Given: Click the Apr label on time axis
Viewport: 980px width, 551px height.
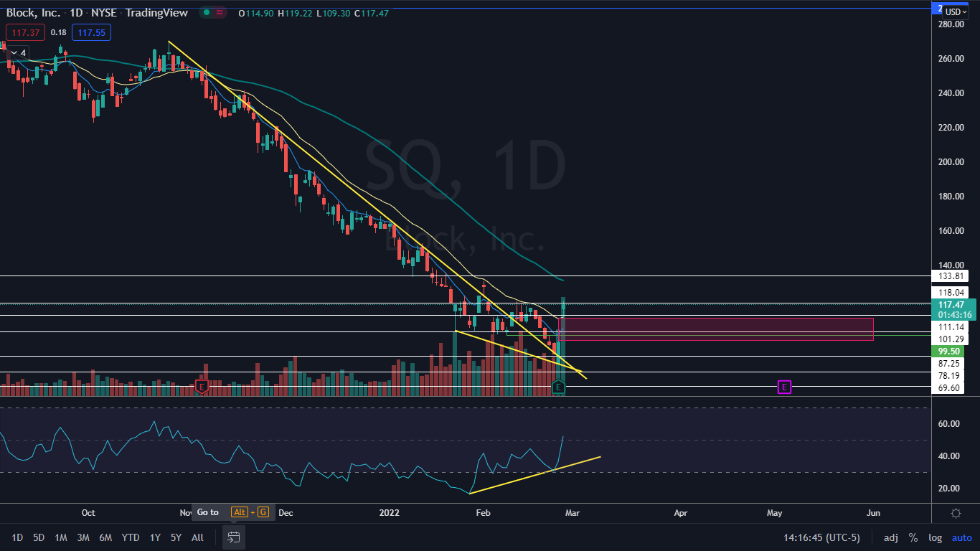Looking at the screenshot, I should (x=681, y=513).
